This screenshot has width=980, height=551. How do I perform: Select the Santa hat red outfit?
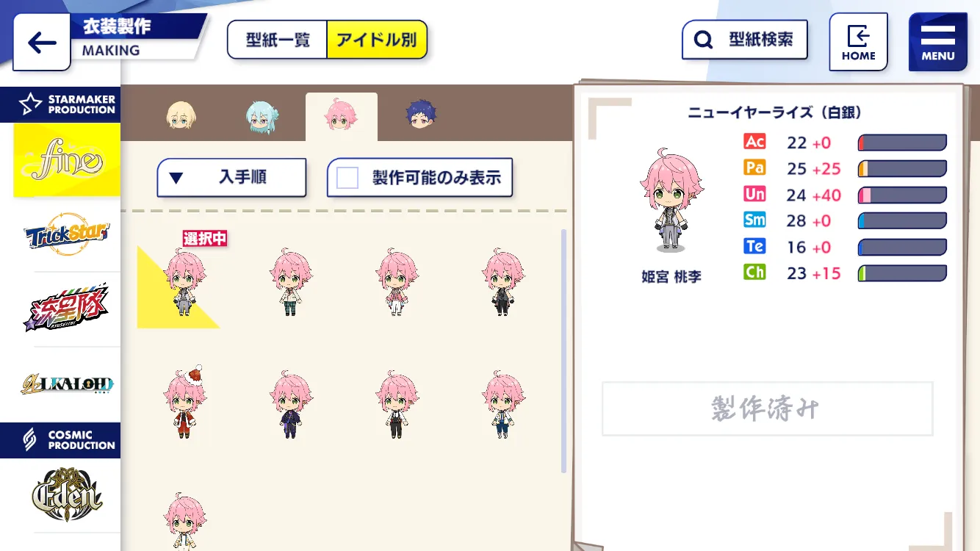(x=184, y=403)
